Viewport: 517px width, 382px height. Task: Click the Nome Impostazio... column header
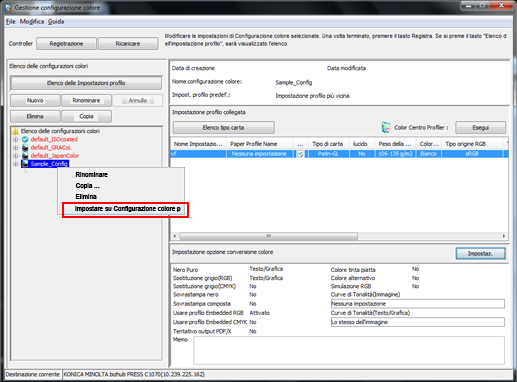tap(198, 144)
